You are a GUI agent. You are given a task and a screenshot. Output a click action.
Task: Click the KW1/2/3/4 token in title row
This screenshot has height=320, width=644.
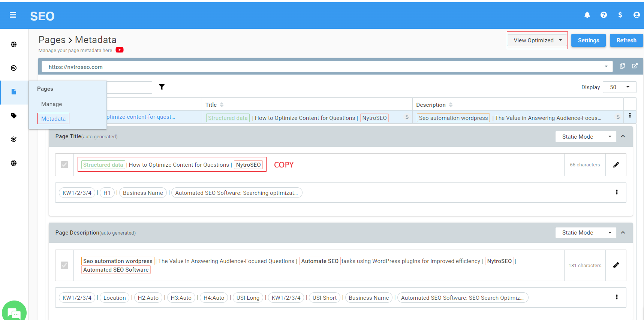[77, 193]
